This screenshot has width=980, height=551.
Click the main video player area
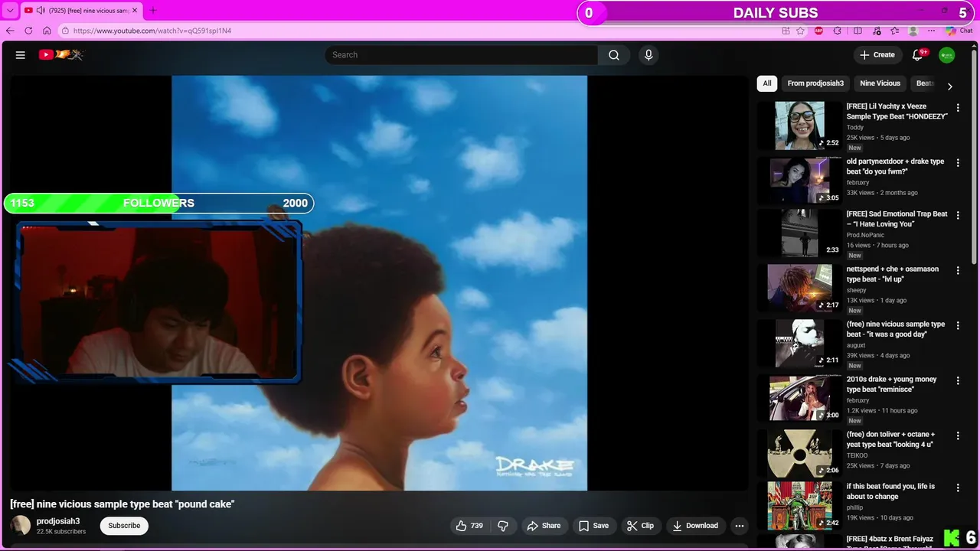[x=379, y=282]
